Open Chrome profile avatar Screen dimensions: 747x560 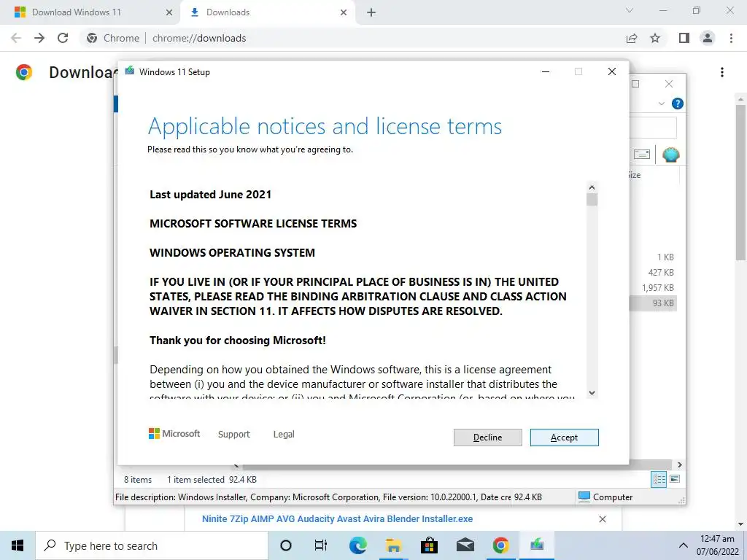coord(708,38)
